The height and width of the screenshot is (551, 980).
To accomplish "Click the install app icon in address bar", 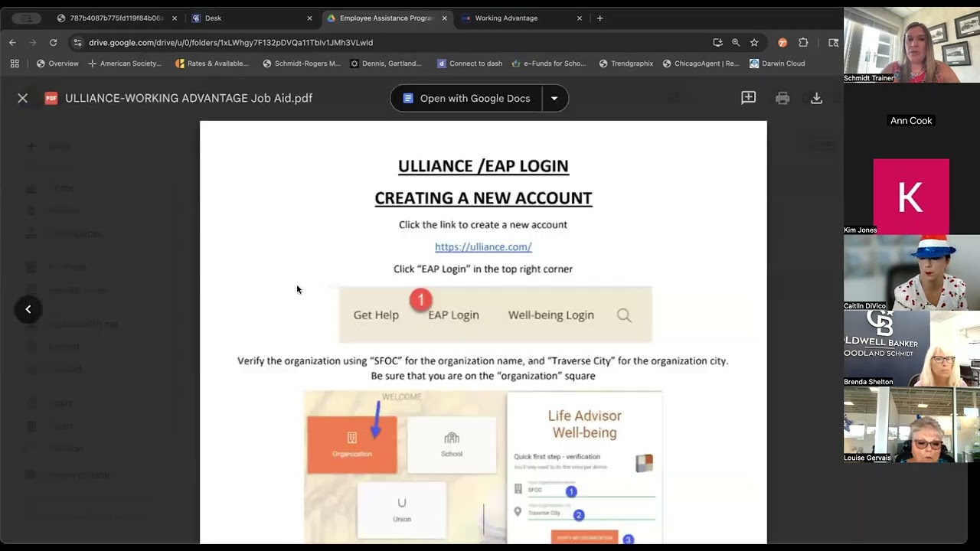I will pyautogui.click(x=717, y=42).
